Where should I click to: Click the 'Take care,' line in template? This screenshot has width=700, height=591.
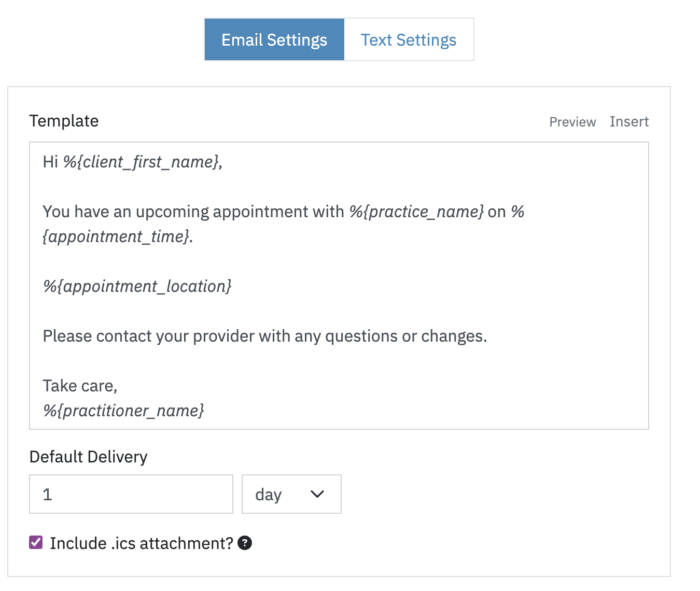pyautogui.click(x=80, y=386)
